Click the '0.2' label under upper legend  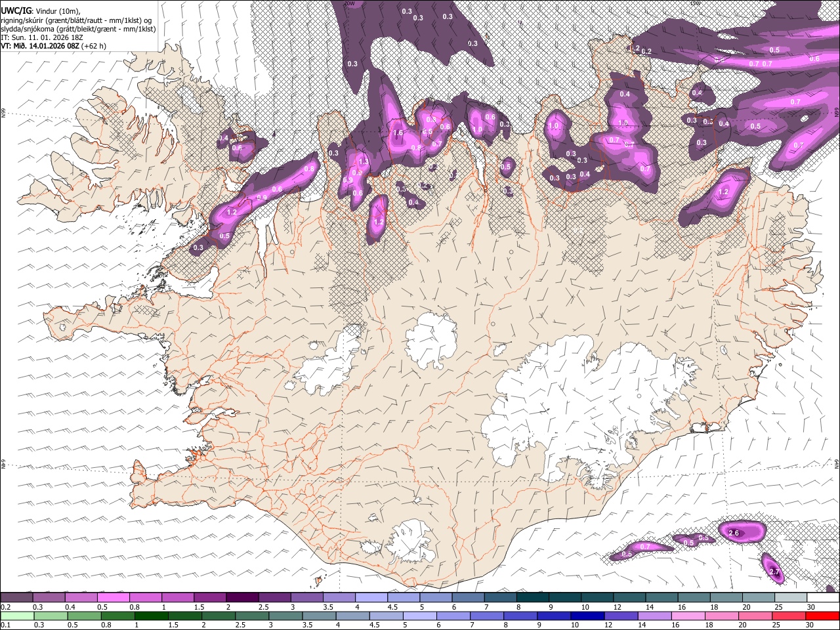coord(5,607)
